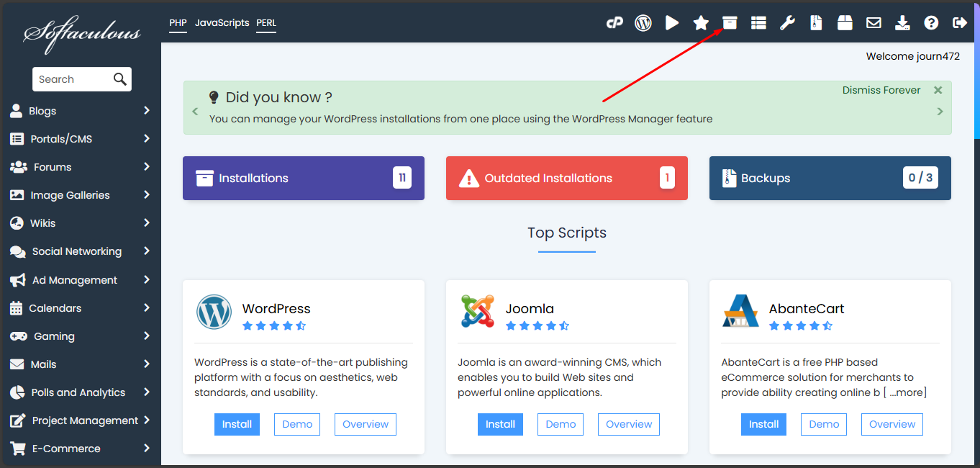The image size is (980, 468).
Task: Click the star ratings icon in toolbar
Action: point(701,23)
